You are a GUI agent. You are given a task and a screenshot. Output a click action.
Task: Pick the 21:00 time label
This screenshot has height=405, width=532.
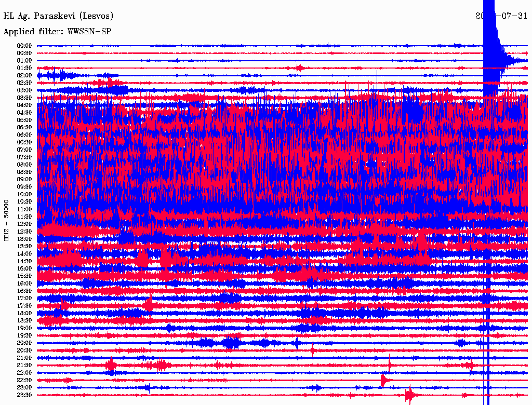[x=24, y=358]
